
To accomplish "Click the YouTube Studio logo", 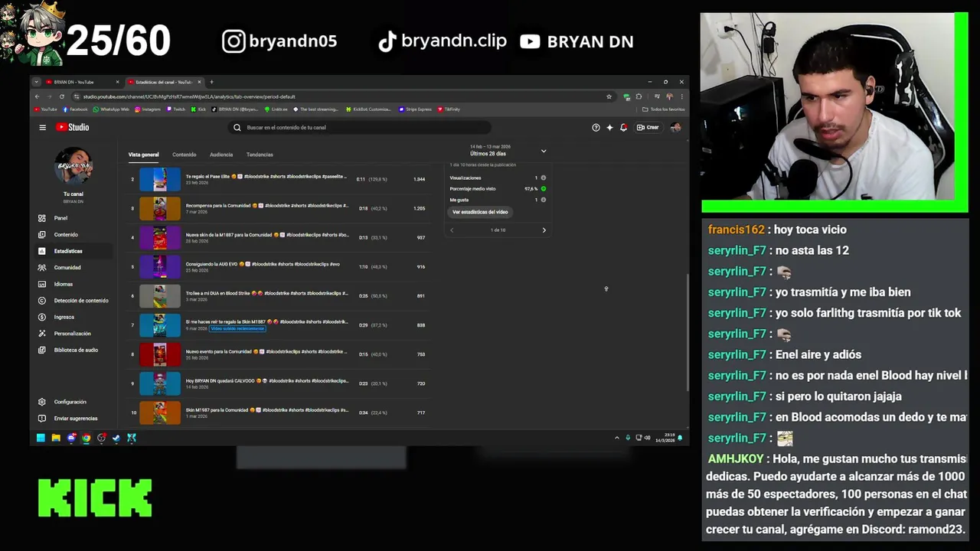I will 73,127.
